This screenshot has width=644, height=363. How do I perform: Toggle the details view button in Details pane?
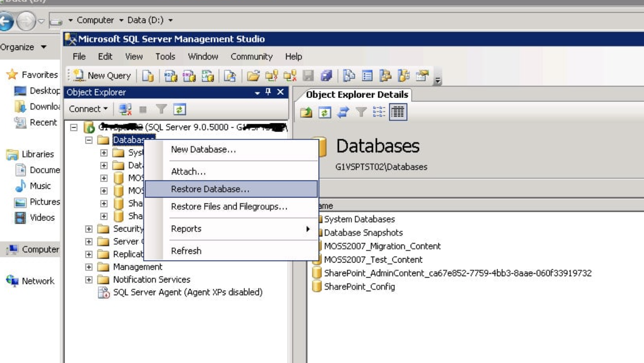pyautogui.click(x=398, y=113)
